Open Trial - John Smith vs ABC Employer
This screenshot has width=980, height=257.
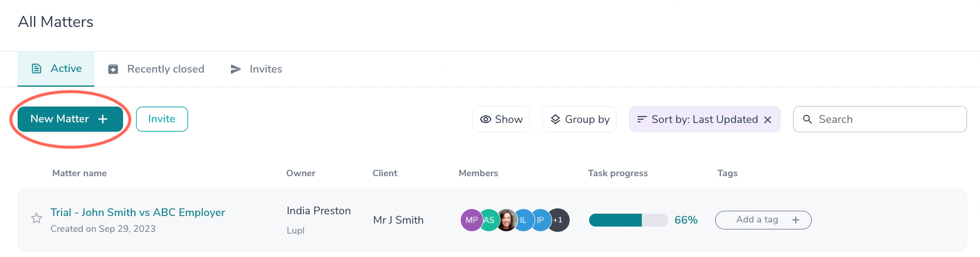[138, 213]
